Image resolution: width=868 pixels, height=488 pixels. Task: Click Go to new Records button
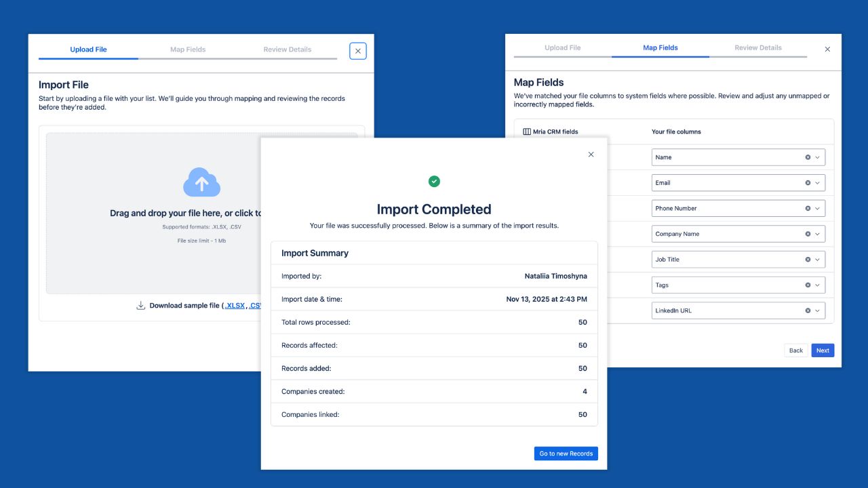point(566,453)
